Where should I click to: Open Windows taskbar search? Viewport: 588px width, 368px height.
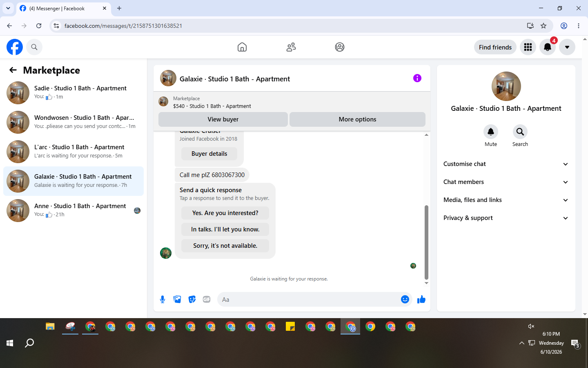[29, 343]
